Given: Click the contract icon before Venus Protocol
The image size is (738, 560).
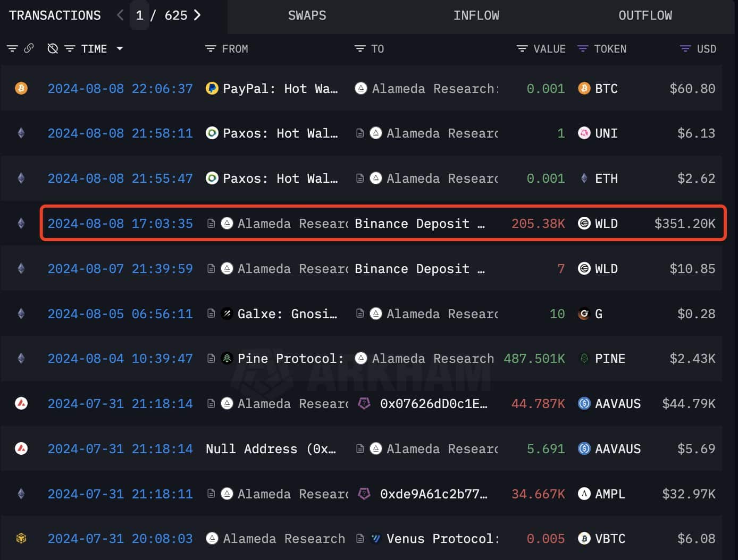Looking at the screenshot, I should tap(360, 538).
